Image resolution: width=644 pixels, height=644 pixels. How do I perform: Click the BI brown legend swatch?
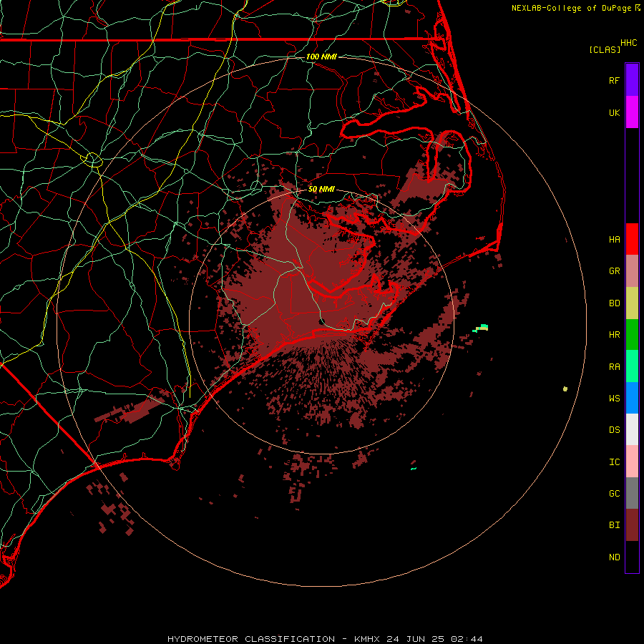(x=632, y=525)
